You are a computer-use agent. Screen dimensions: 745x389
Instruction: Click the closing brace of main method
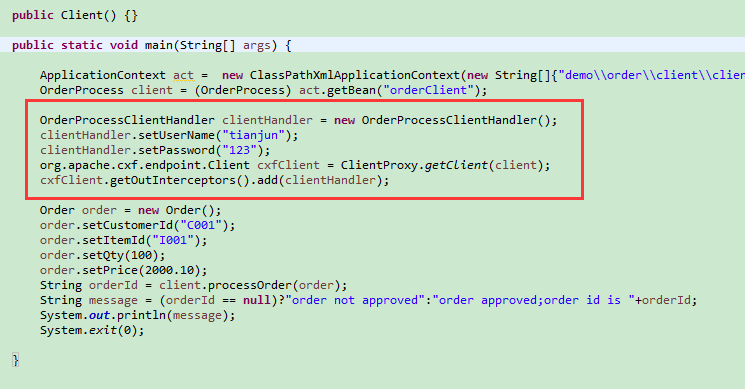[x=15, y=360]
